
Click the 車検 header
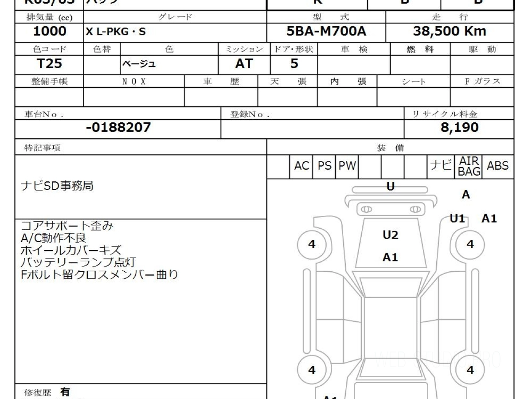[x=354, y=49]
